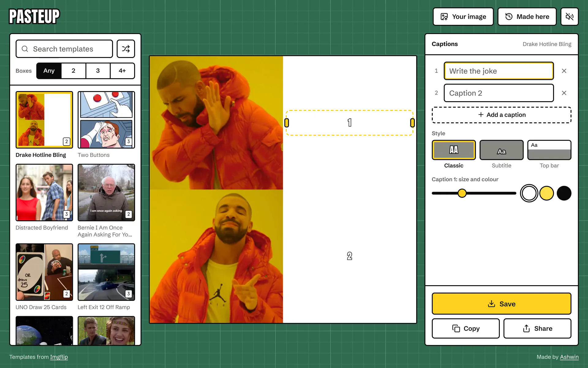588x368 pixels.
Task: Click Add a caption
Action: [501, 115]
